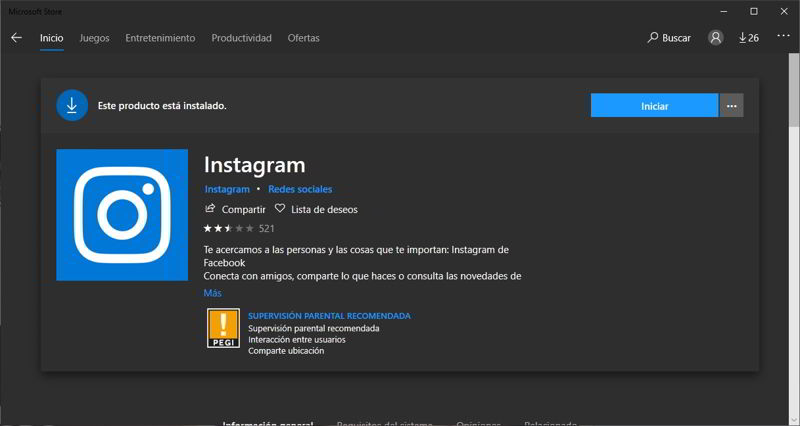Click the Compartir share icon
The image size is (800, 426).
point(210,209)
